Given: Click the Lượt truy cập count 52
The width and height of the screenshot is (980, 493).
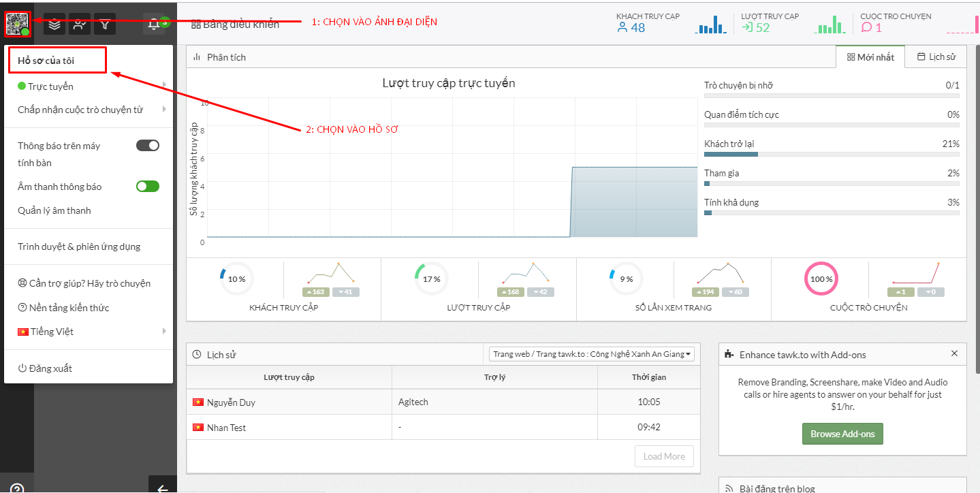Looking at the screenshot, I should click(756, 28).
